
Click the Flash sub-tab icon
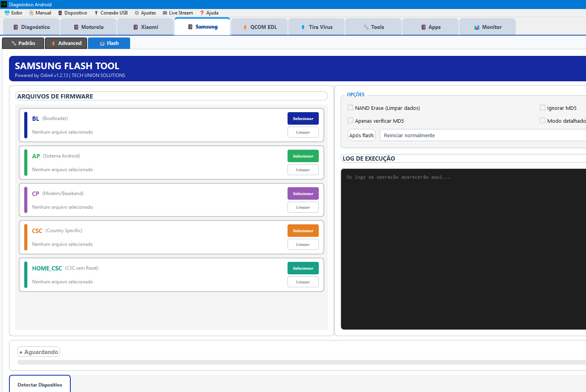(102, 43)
